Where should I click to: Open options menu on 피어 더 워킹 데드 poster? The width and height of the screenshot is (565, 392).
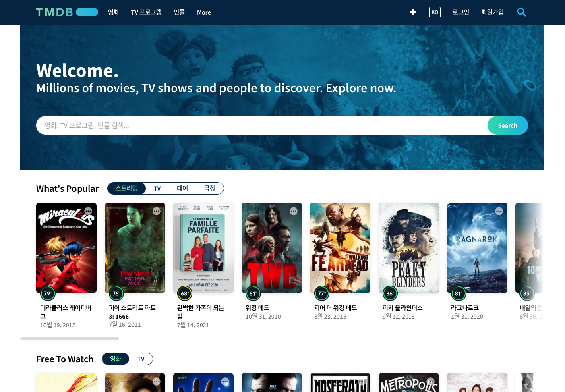[x=362, y=211]
